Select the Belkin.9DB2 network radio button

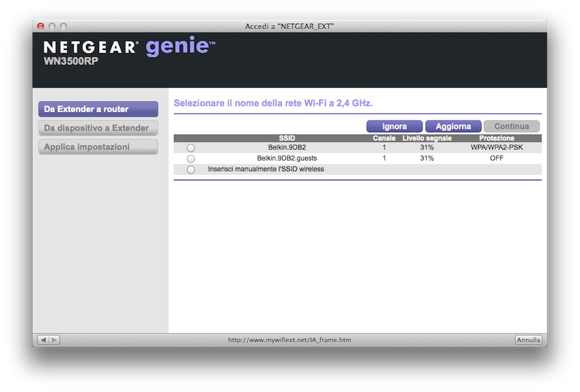pos(191,148)
